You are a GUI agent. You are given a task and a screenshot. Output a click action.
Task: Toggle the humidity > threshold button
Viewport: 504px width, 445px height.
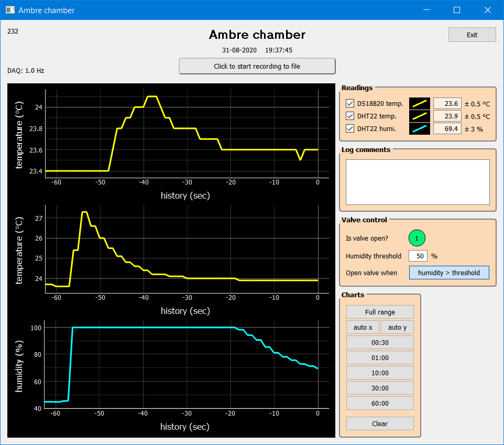click(x=449, y=273)
